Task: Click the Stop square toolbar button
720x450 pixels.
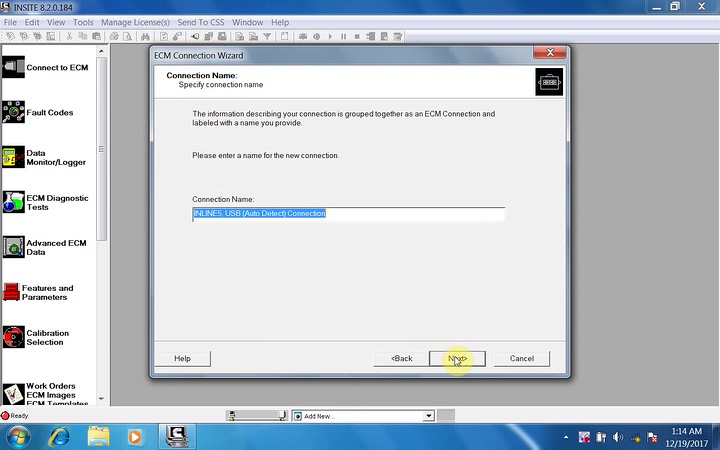Action: point(357,36)
